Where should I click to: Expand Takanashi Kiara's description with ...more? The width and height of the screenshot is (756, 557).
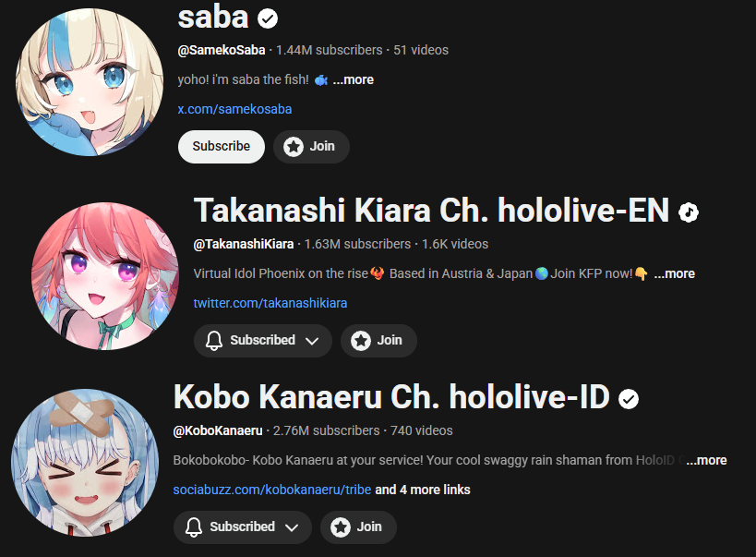click(x=674, y=273)
